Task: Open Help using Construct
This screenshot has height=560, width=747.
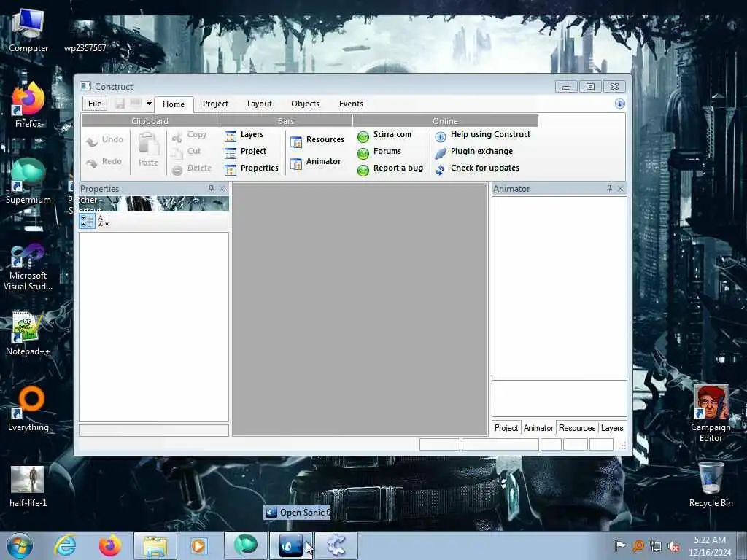Action: click(483, 135)
